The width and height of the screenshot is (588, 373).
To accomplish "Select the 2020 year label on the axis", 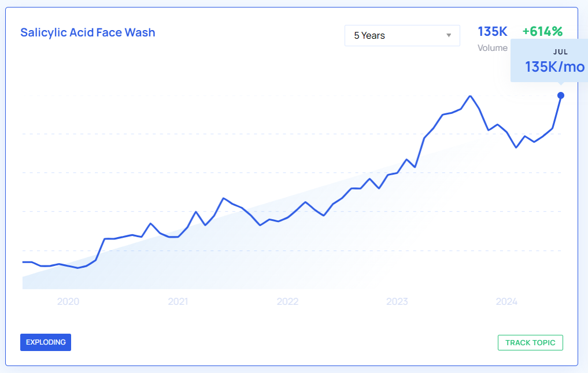I will pos(68,301).
